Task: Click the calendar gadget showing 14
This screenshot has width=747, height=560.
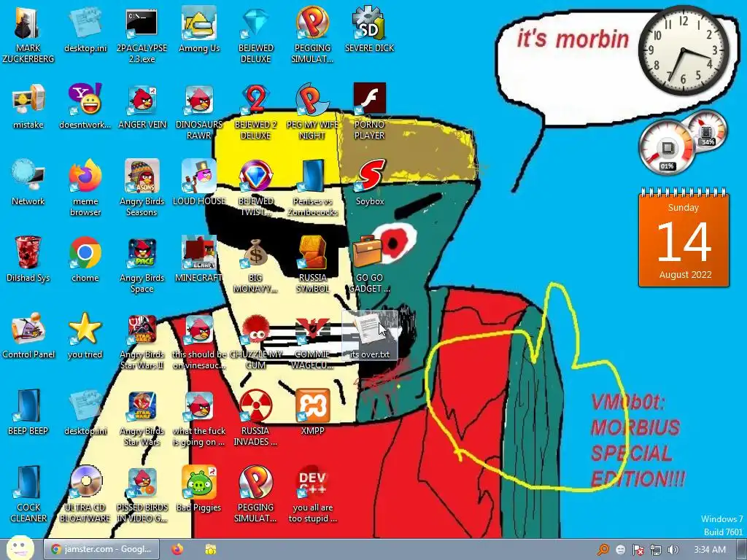Action: coord(684,238)
